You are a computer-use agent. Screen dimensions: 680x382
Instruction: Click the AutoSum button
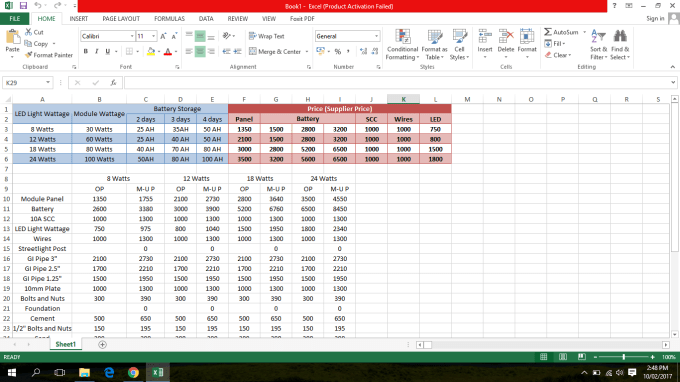pyautogui.click(x=562, y=32)
